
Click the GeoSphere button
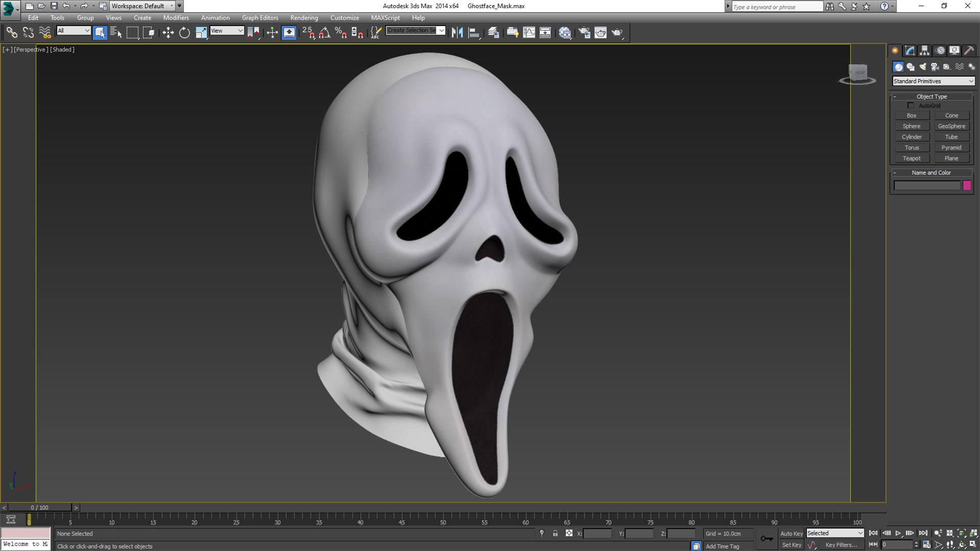[x=951, y=126]
